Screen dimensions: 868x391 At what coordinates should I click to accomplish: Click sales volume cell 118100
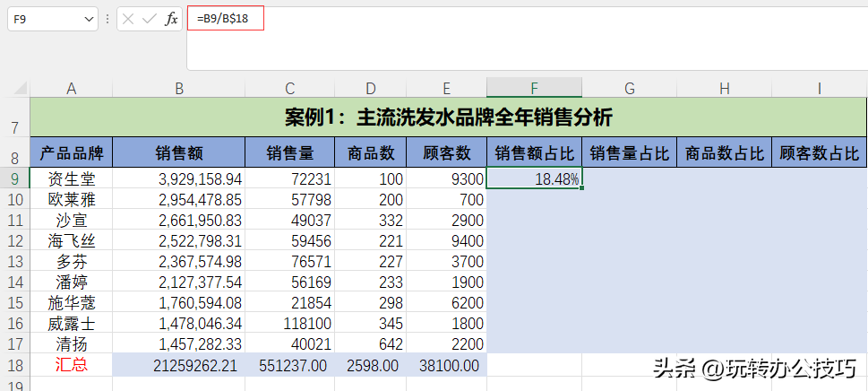(290, 324)
